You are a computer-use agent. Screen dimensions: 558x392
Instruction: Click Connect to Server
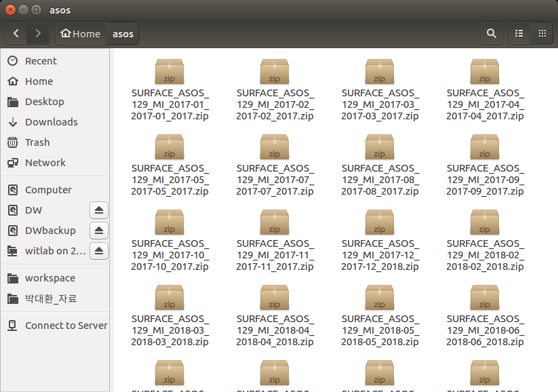pos(55,326)
